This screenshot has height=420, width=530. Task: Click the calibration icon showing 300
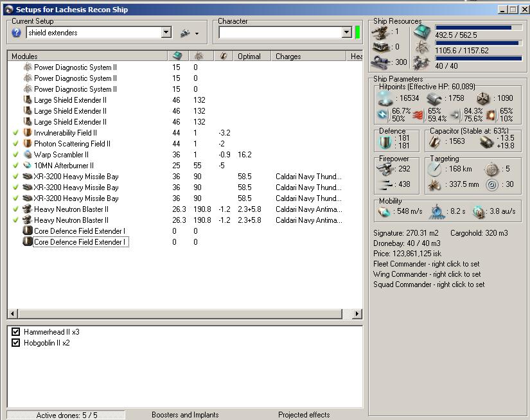coord(381,62)
